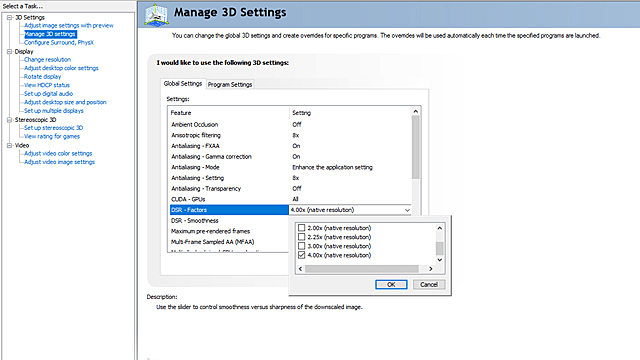Switch to the Program Settings tab
This screenshot has height=360, width=640.
pos(230,84)
